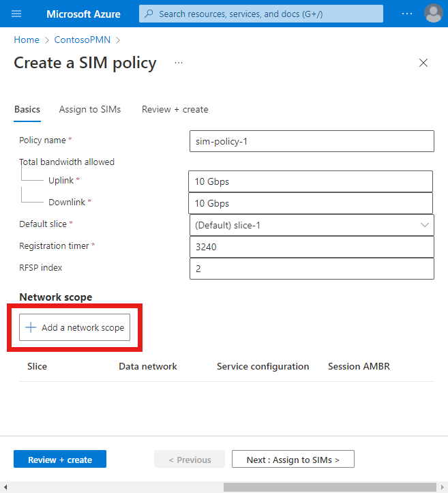Click the search magnifier icon
This screenshot has width=448, height=493.
(x=149, y=14)
